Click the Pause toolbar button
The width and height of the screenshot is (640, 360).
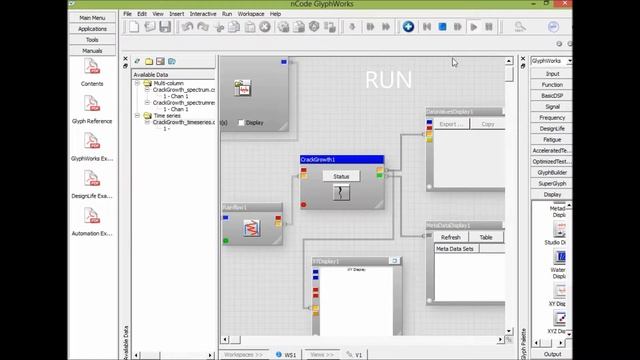pos(489,27)
